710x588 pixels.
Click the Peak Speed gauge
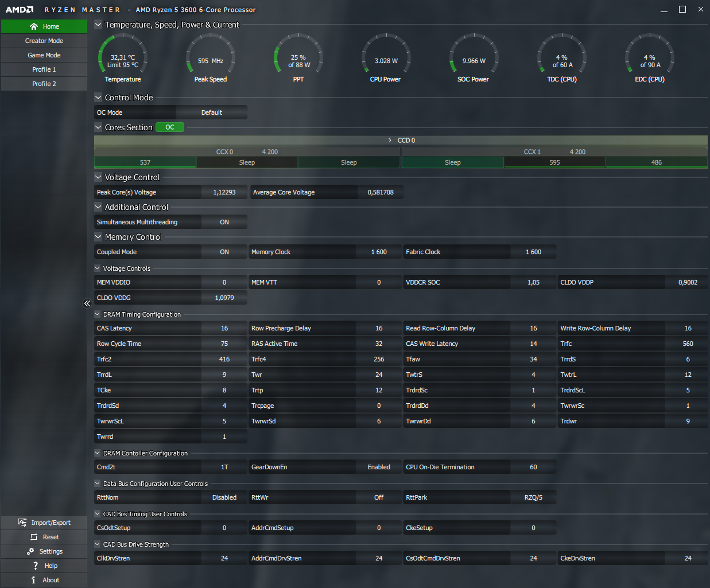point(211,59)
